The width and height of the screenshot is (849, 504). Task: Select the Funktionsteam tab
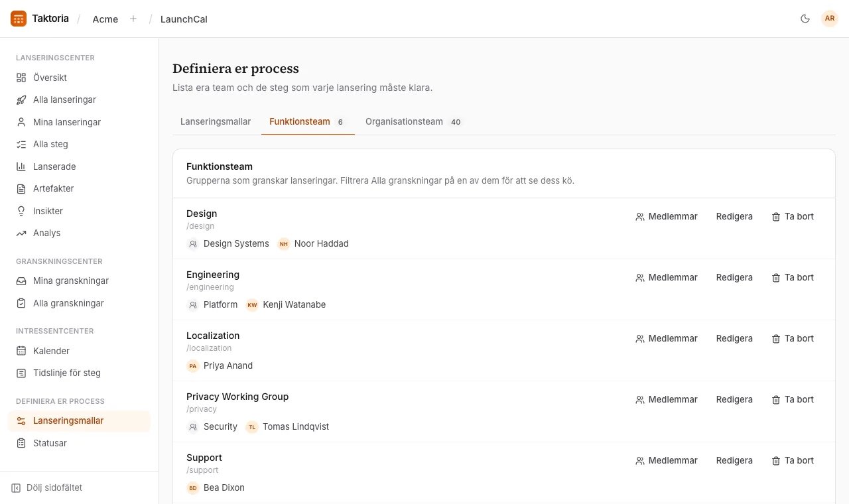pos(308,122)
